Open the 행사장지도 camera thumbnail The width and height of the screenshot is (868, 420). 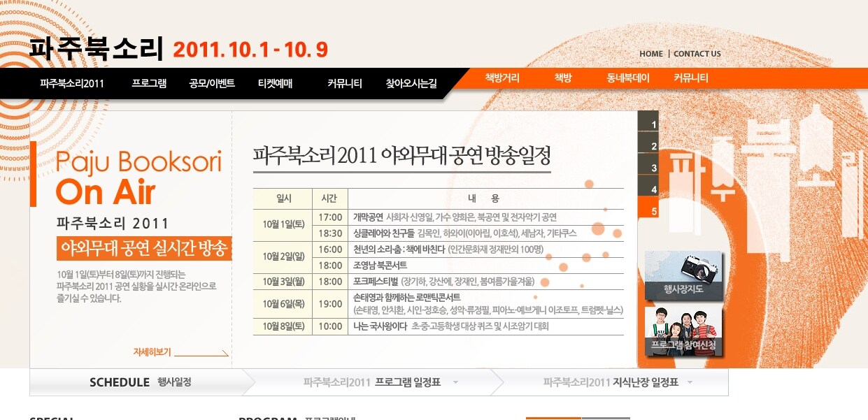pyautogui.click(x=684, y=275)
